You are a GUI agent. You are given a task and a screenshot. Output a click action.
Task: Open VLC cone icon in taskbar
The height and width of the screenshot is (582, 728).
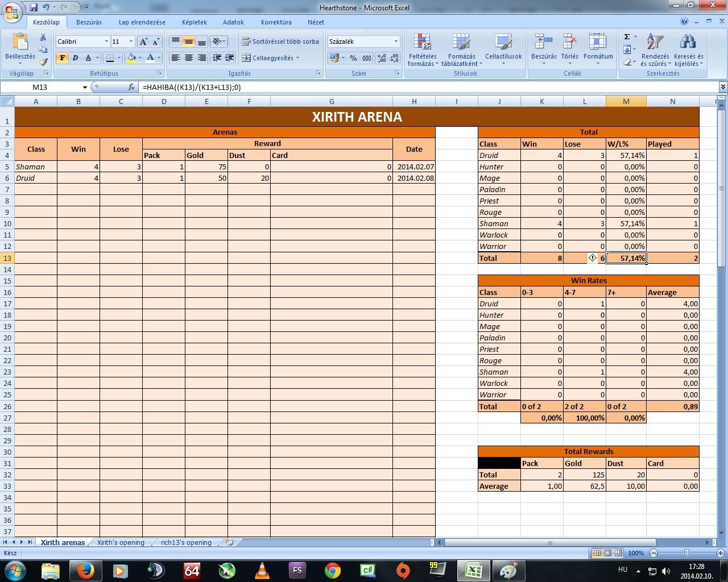pyautogui.click(x=262, y=570)
